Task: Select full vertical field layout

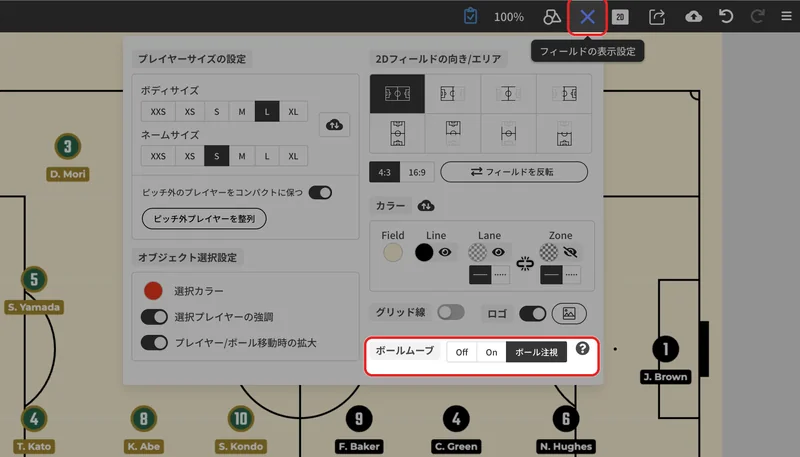Action: pos(397,133)
